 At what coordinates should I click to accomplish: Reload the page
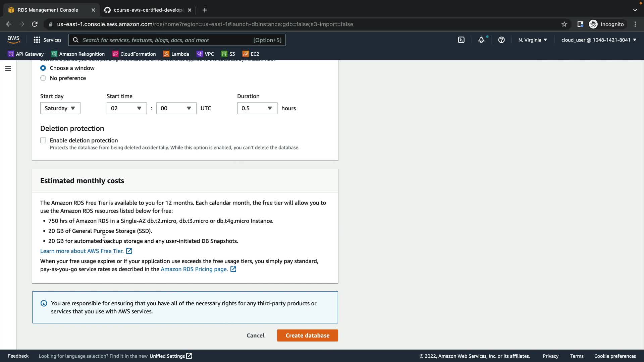(35, 24)
